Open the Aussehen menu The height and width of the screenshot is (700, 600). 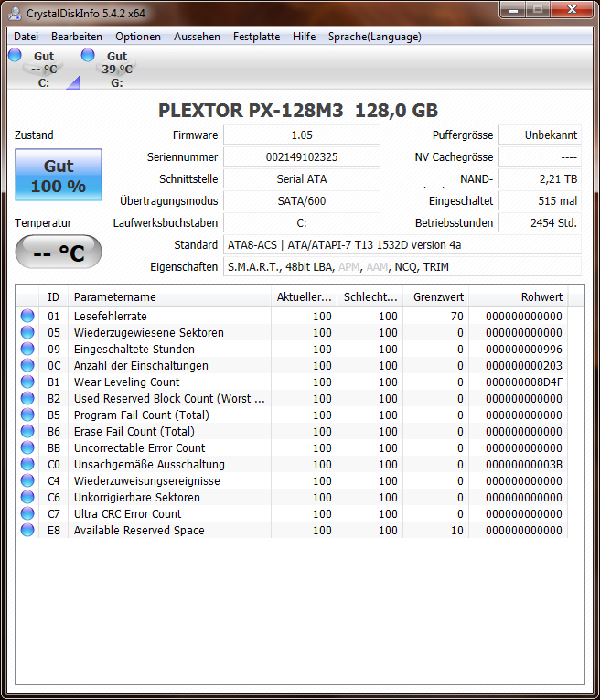197,37
